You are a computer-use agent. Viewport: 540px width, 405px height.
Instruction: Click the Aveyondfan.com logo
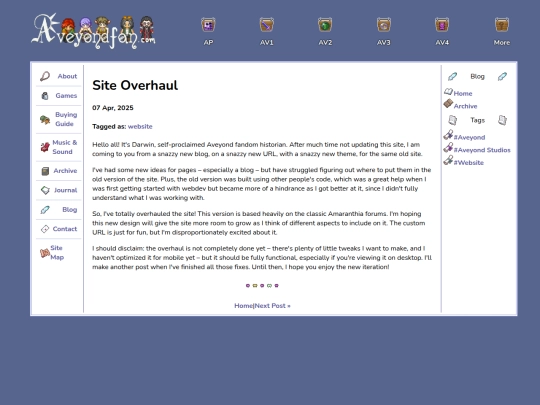[93, 31]
